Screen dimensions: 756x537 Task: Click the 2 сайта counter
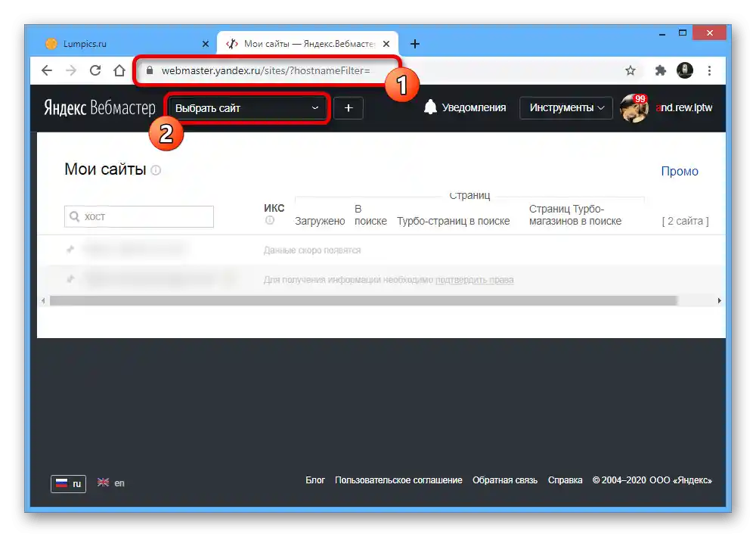click(685, 221)
